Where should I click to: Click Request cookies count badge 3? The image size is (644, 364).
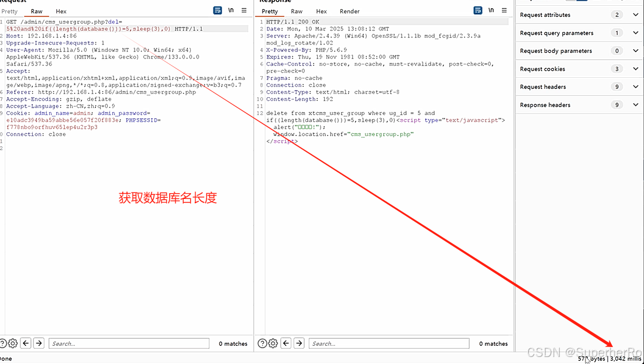pos(617,69)
